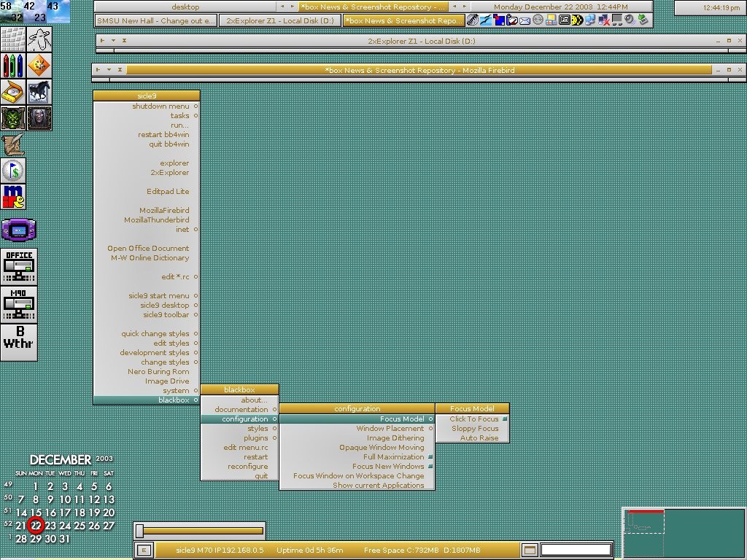Screen dimensions: 747x560
Task: Toggle Image Dithering option
Action: point(357,437)
